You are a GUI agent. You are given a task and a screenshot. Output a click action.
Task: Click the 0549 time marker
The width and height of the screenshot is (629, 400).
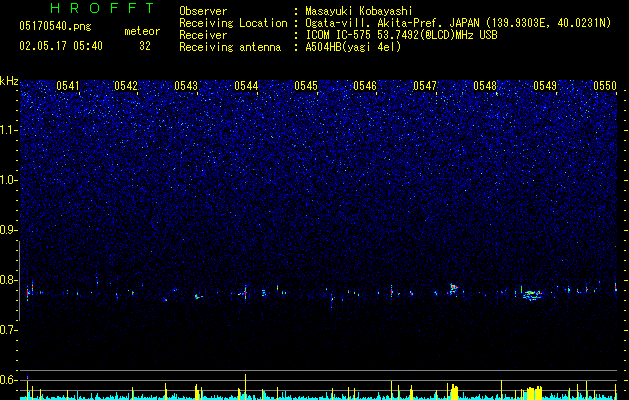[x=545, y=86]
